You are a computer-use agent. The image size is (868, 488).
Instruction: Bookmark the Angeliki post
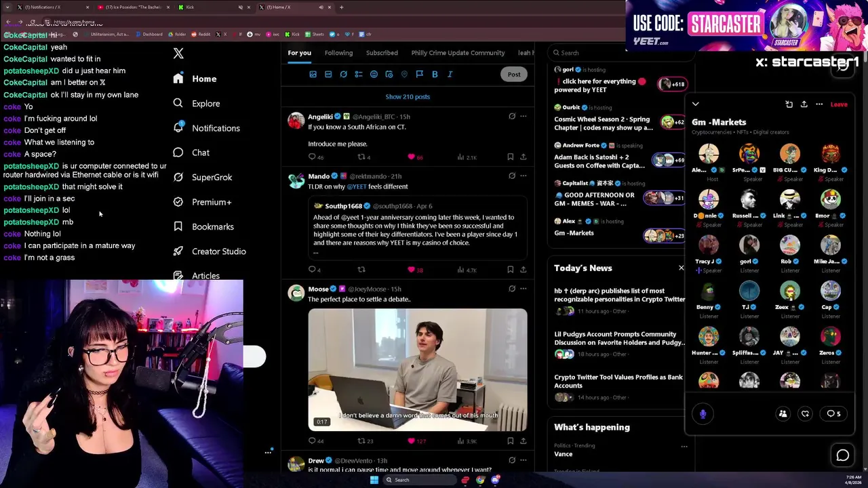[511, 157]
